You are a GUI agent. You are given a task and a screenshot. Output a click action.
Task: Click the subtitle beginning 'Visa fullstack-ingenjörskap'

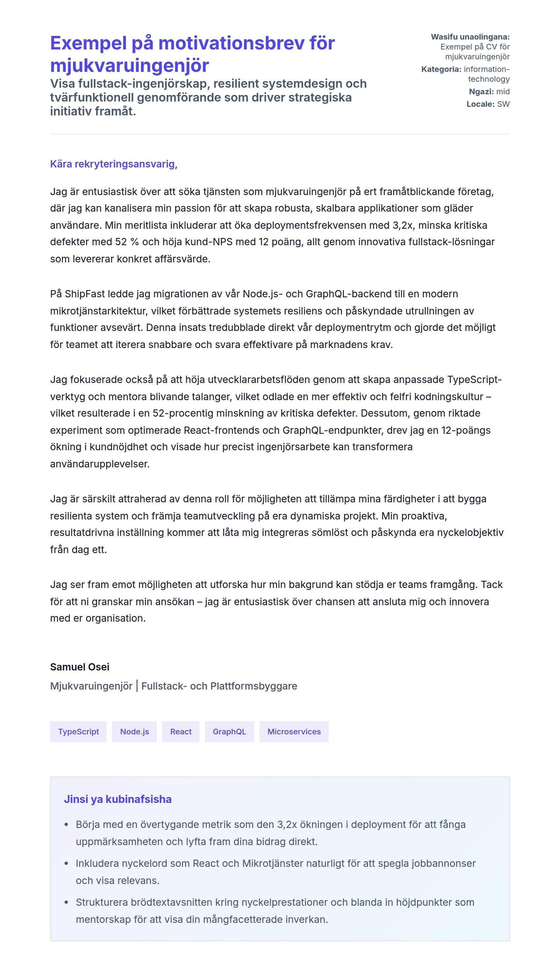pos(208,97)
